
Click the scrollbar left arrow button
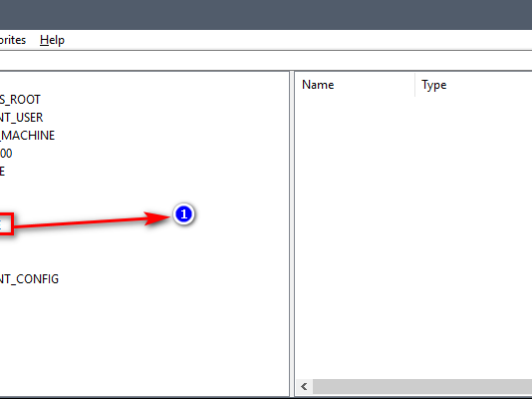304,386
